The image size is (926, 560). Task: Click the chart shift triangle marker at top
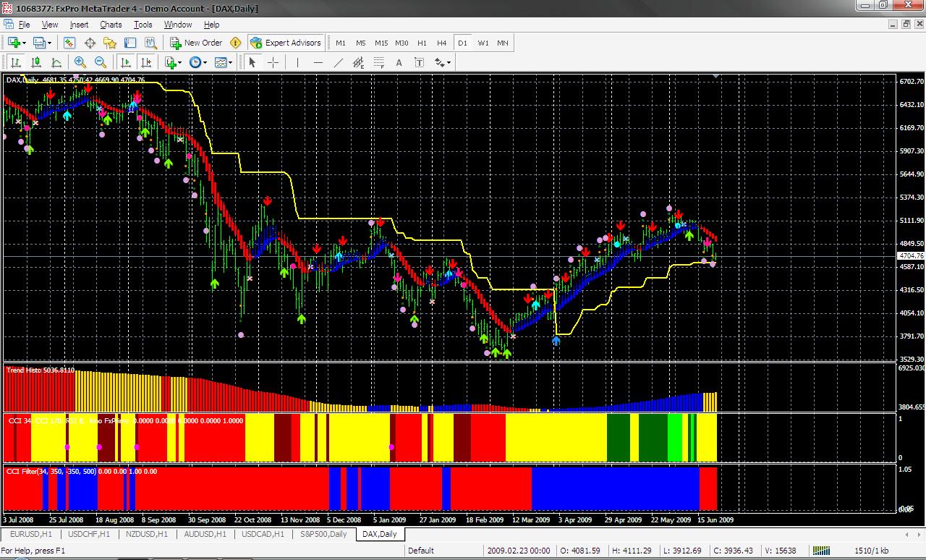[716, 77]
